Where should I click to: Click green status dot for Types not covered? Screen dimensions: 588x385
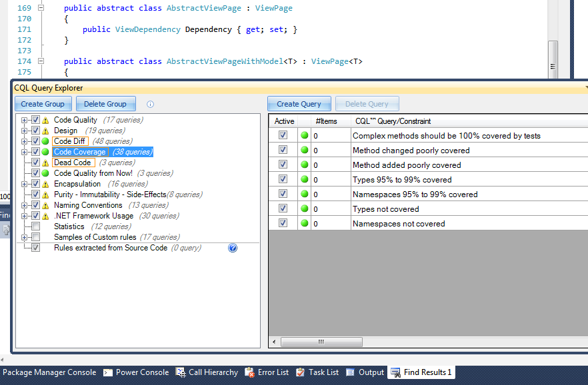[x=305, y=208]
